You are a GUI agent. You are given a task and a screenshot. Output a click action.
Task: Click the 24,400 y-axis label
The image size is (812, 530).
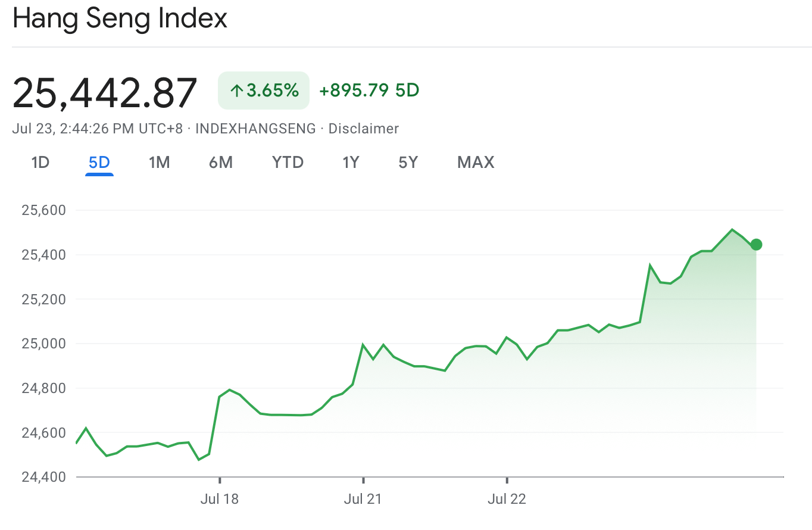point(43,477)
